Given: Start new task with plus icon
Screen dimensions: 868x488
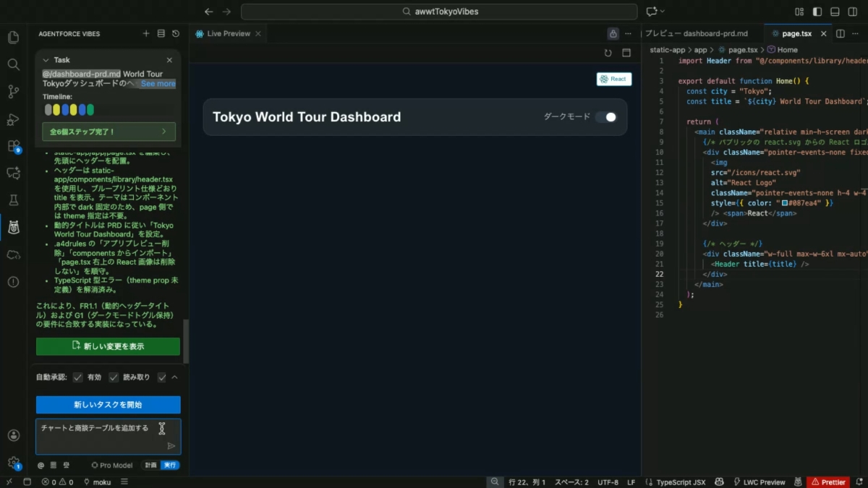Looking at the screenshot, I should [146, 34].
